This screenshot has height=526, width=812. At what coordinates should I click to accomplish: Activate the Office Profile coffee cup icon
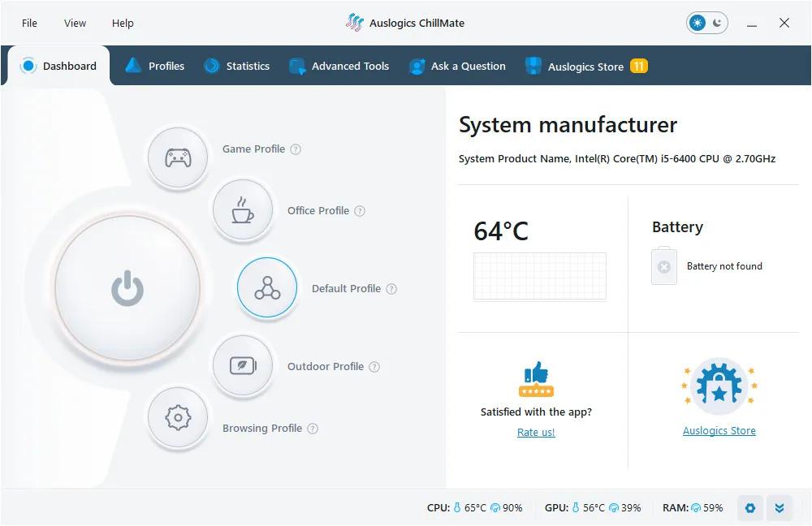pyautogui.click(x=242, y=209)
